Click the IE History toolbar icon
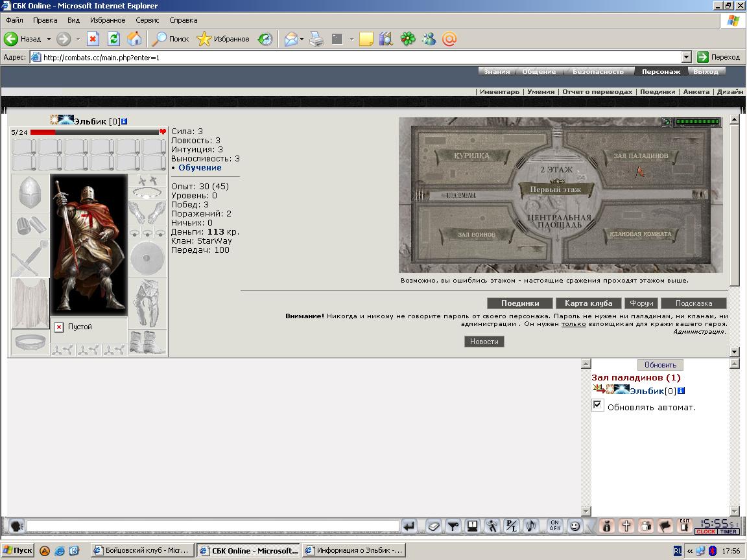 coord(265,39)
